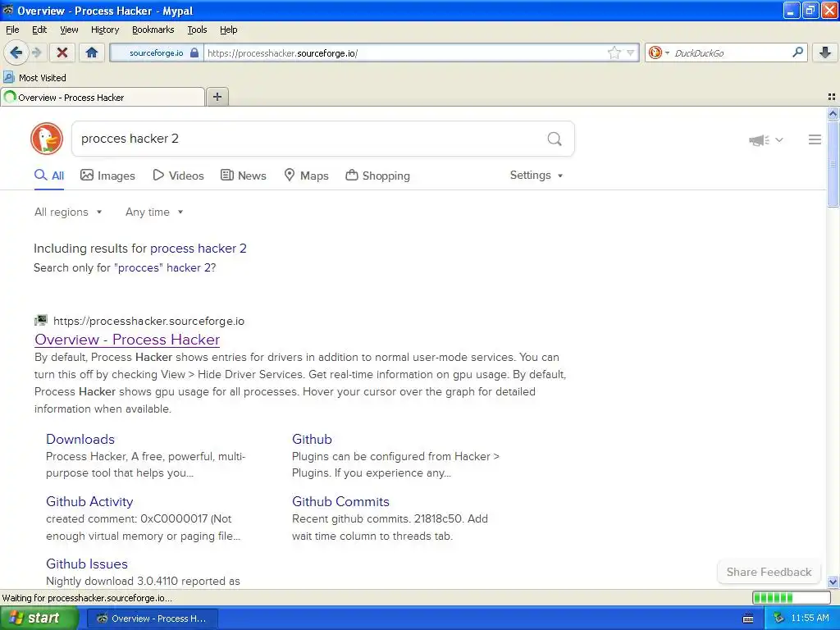This screenshot has height=630, width=840.
Task: Open the History menu
Action: click(104, 30)
